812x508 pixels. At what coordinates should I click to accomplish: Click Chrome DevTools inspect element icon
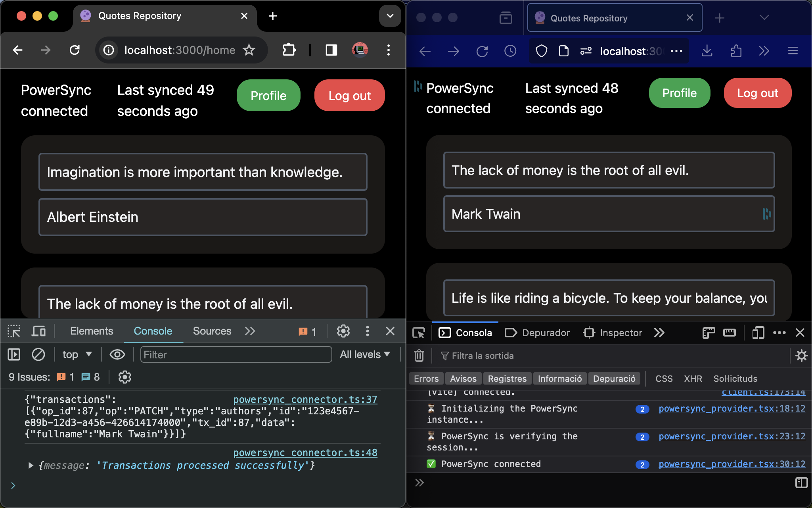(x=14, y=331)
